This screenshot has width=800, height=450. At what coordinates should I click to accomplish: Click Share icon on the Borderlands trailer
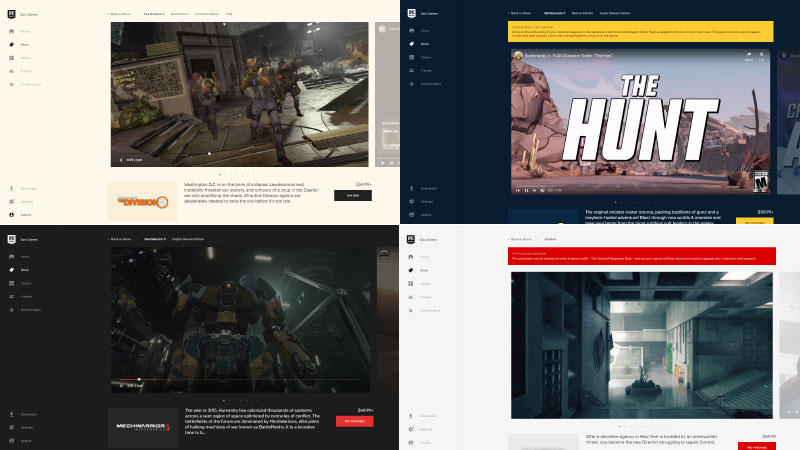[748, 56]
